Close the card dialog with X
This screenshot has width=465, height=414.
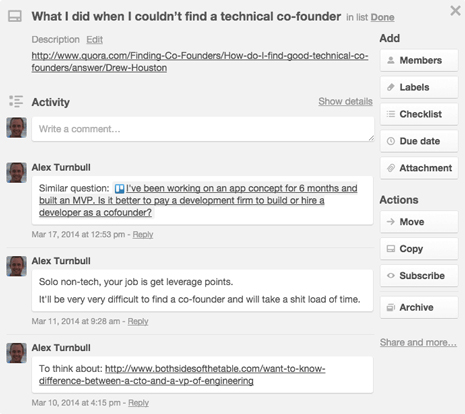tap(455, 11)
